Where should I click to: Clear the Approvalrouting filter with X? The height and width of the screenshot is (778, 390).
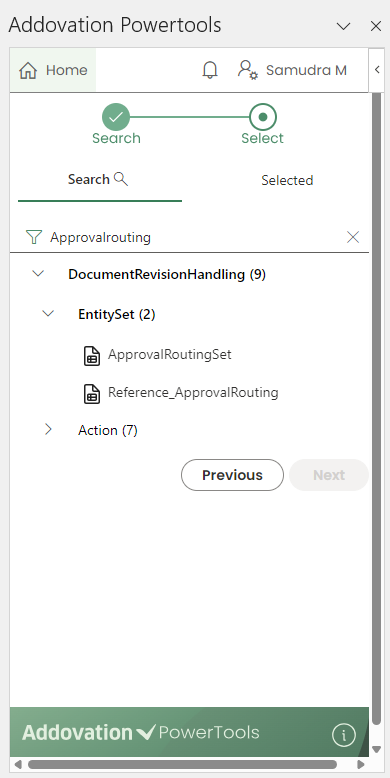coord(353,237)
